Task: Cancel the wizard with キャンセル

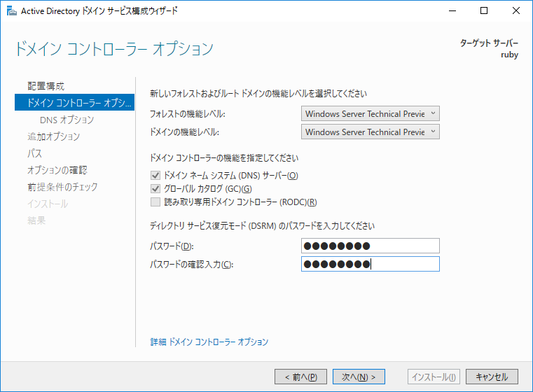Action: click(x=492, y=377)
